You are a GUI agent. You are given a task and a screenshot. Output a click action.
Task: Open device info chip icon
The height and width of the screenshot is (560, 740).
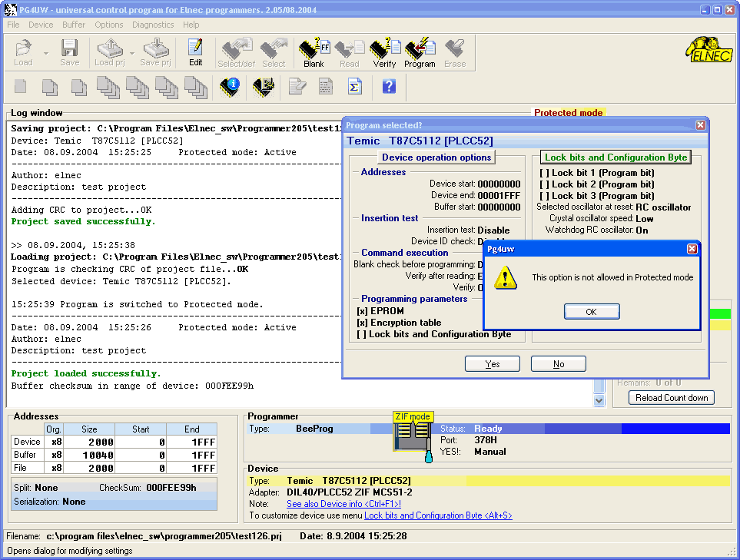point(230,88)
